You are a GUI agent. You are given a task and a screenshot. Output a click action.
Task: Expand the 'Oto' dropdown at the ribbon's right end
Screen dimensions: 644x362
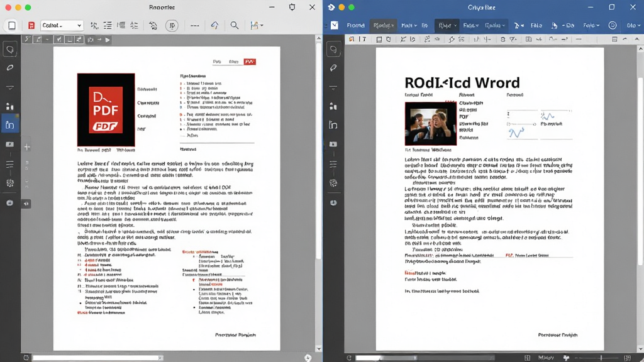[x=633, y=25]
